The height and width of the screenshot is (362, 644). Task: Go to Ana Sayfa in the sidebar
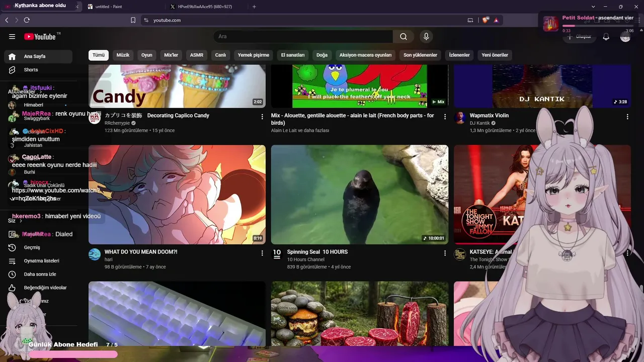38,56
